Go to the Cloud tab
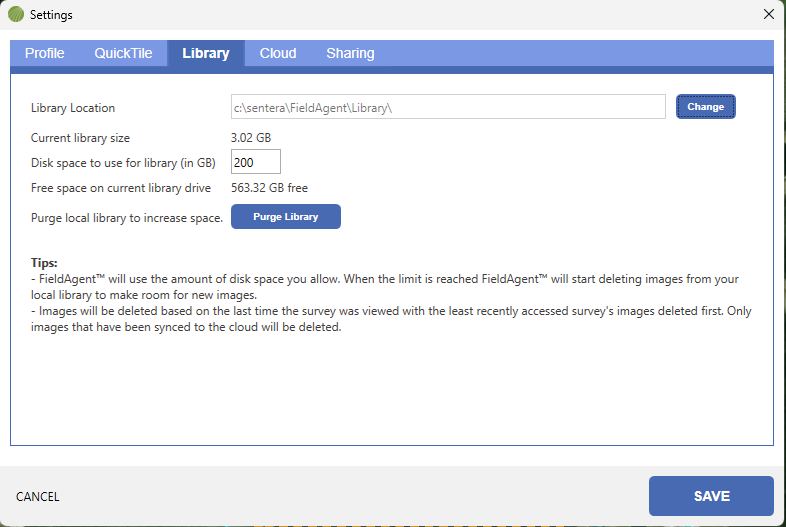Viewport: 786px width, 527px height. pos(278,54)
